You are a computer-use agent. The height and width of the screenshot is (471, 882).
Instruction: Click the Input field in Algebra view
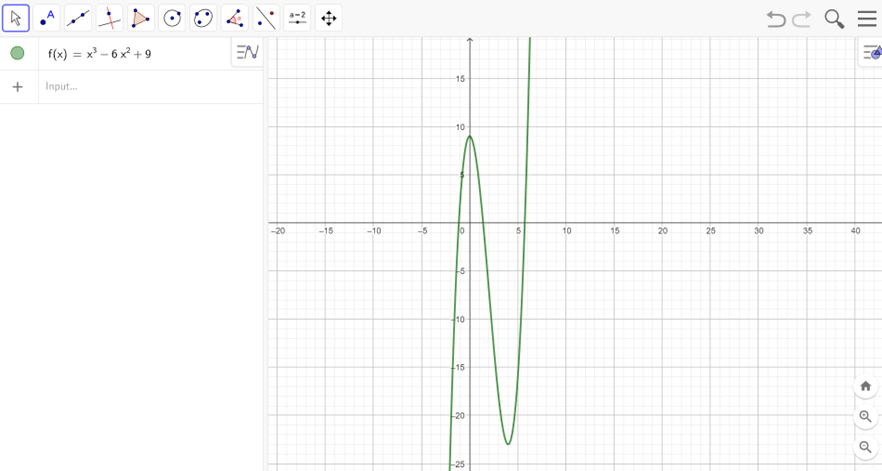(140, 87)
